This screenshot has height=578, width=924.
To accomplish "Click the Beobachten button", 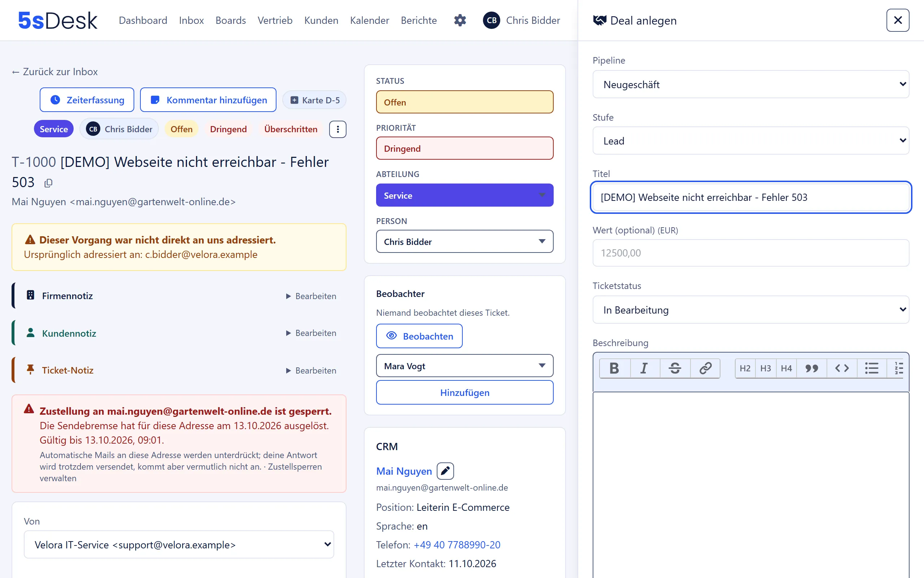I will tap(419, 336).
